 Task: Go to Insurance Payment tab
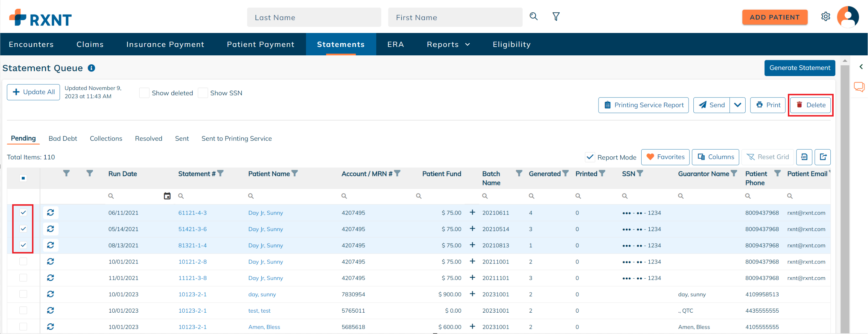(x=165, y=44)
